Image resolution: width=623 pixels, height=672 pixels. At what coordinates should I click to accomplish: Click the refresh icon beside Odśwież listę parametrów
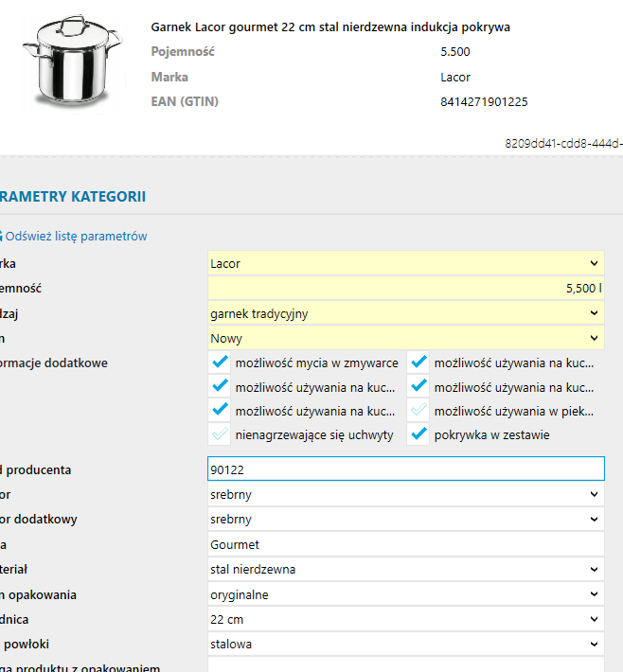click(2, 237)
